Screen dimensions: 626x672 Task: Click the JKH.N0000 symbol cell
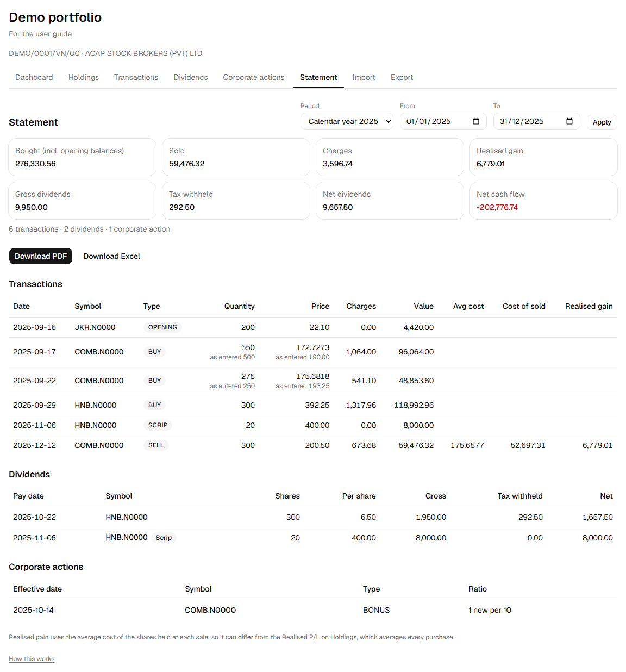click(x=95, y=327)
